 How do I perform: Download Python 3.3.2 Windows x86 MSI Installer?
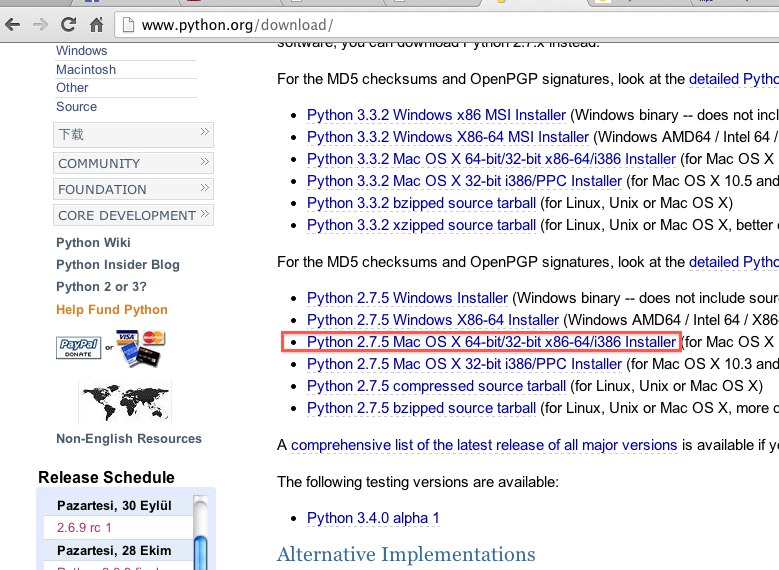pyautogui.click(x=436, y=115)
